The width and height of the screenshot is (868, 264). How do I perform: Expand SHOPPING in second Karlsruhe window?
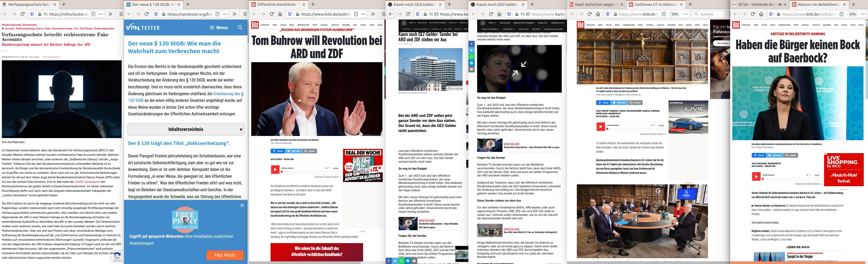pyautogui.click(x=509, y=29)
